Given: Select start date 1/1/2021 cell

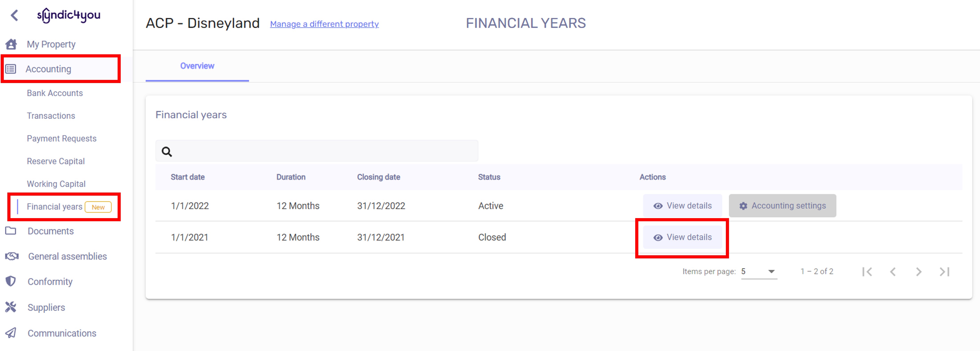Looking at the screenshot, I should tap(190, 237).
